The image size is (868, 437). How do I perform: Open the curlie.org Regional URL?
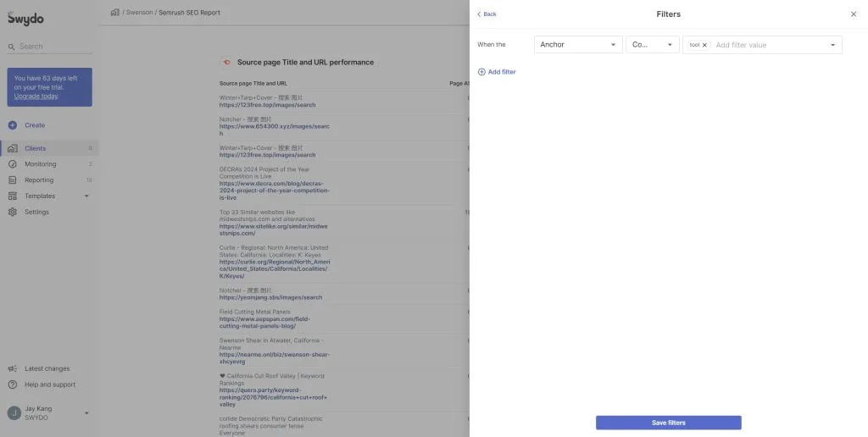[275, 268]
